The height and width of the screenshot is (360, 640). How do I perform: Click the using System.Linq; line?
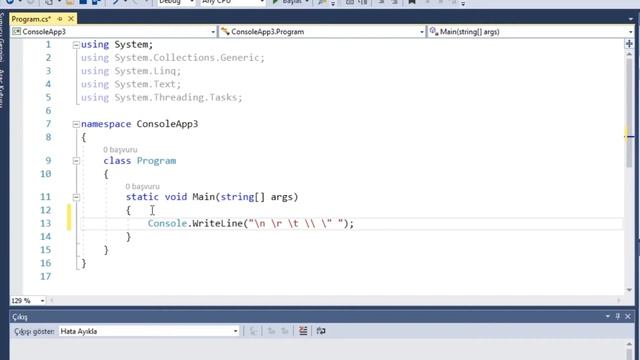coord(131,71)
